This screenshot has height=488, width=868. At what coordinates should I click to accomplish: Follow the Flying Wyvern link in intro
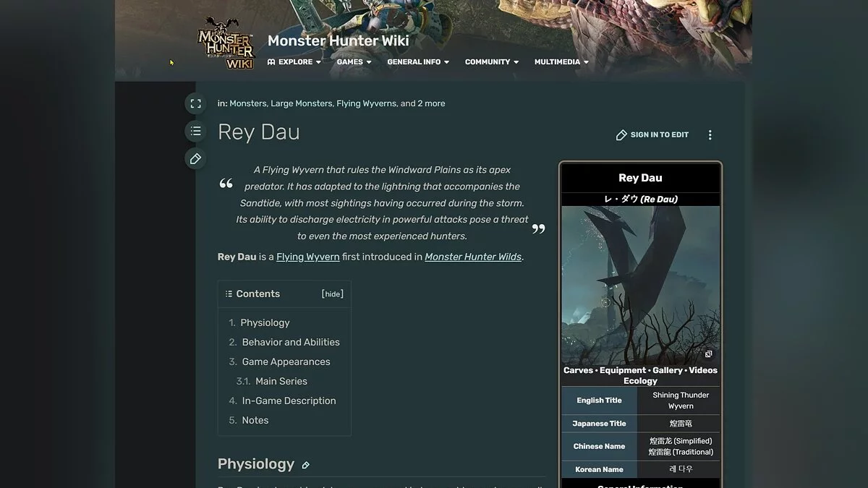coord(307,257)
